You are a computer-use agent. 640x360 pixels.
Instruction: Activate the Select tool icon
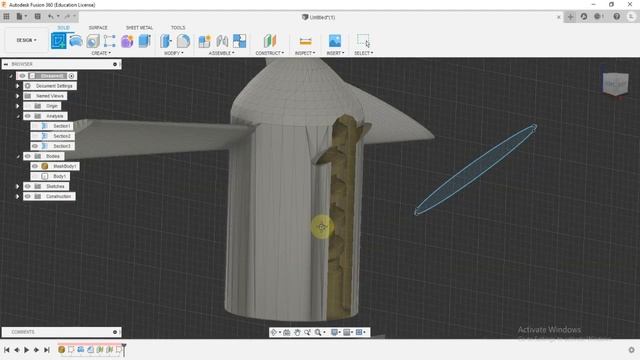click(x=363, y=41)
